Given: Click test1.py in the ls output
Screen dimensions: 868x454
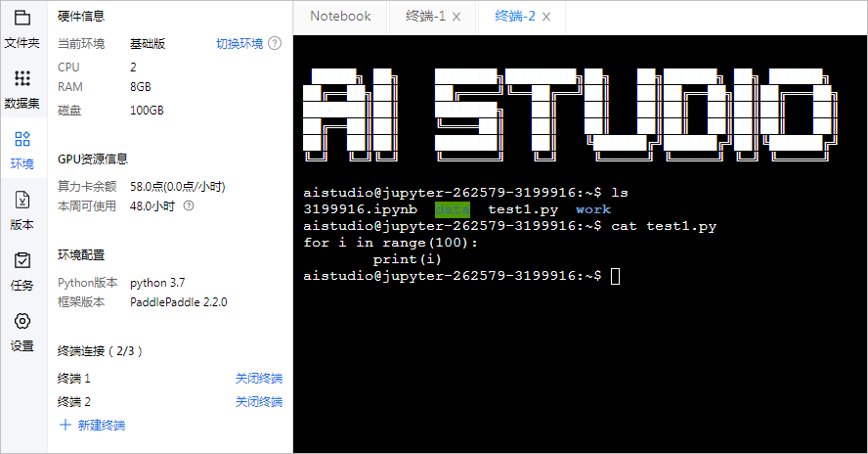Looking at the screenshot, I should [x=523, y=209].
